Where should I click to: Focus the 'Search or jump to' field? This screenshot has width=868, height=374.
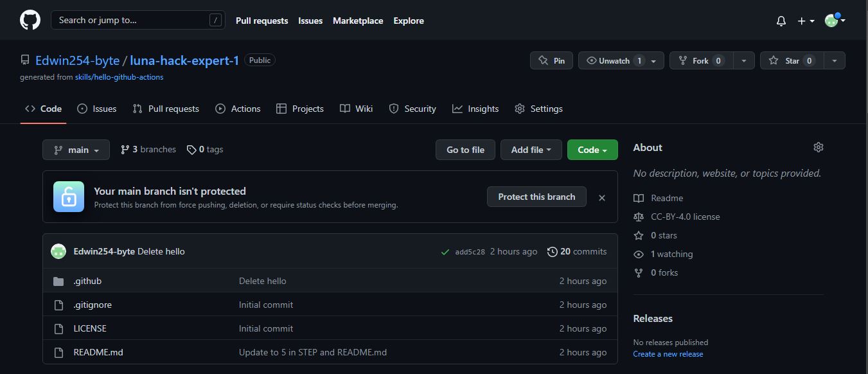click(x=138, y=20)
